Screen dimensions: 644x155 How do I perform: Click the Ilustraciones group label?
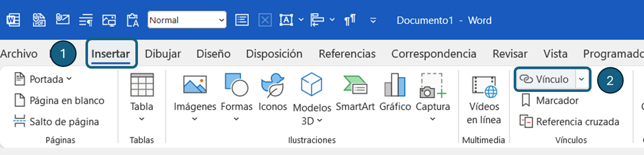click(312, 140)
